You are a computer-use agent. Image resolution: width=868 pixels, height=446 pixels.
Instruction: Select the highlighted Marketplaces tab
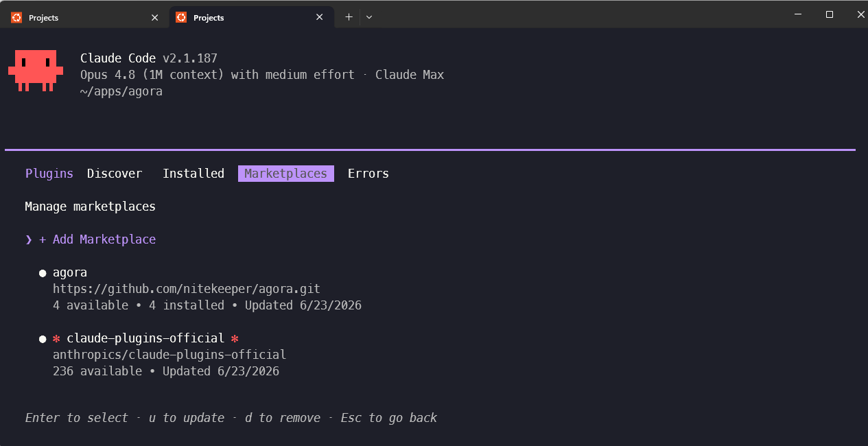(286, 174)
